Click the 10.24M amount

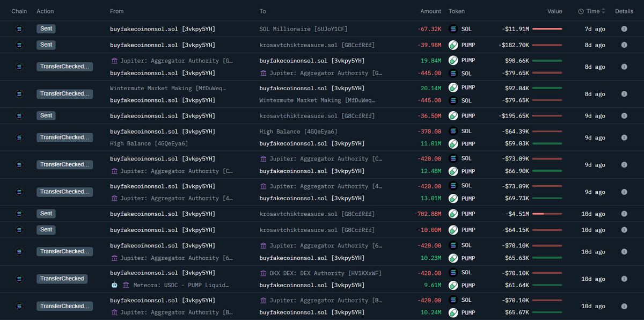[x=430, y=312]
